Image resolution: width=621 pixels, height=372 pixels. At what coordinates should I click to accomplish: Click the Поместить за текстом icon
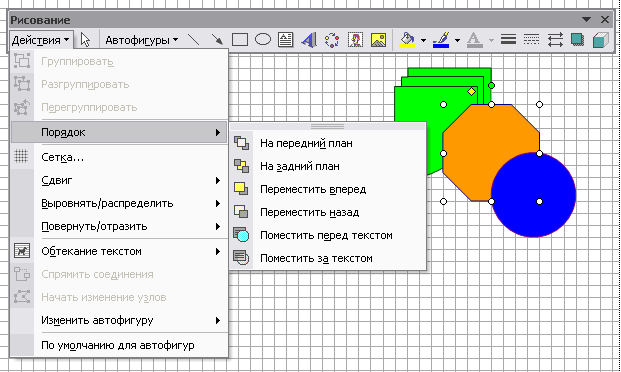(241, 258)
